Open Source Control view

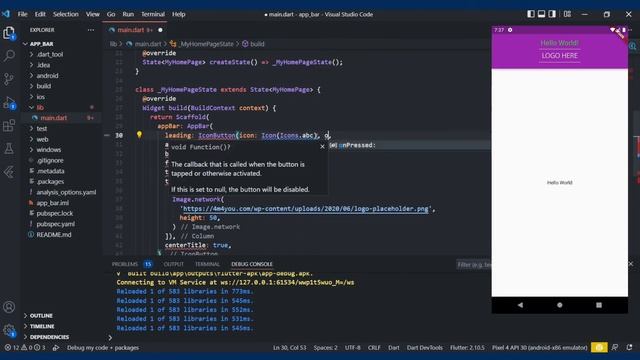9,79
